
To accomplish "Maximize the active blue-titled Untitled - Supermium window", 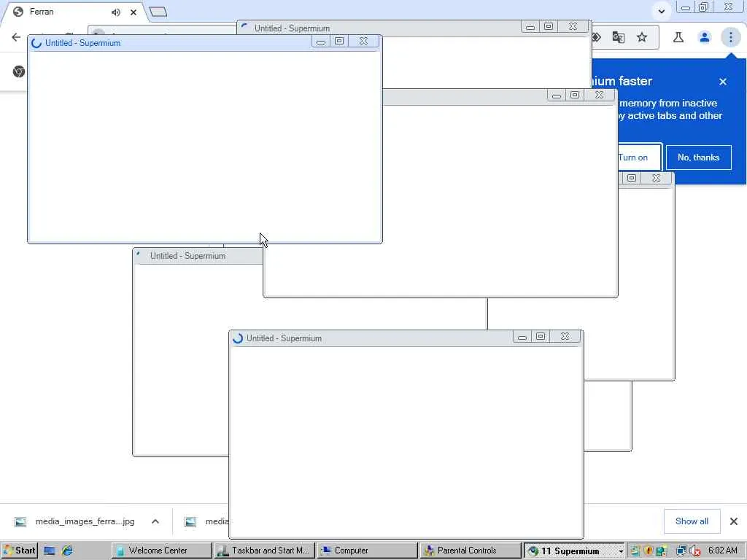I will (339, 42).
